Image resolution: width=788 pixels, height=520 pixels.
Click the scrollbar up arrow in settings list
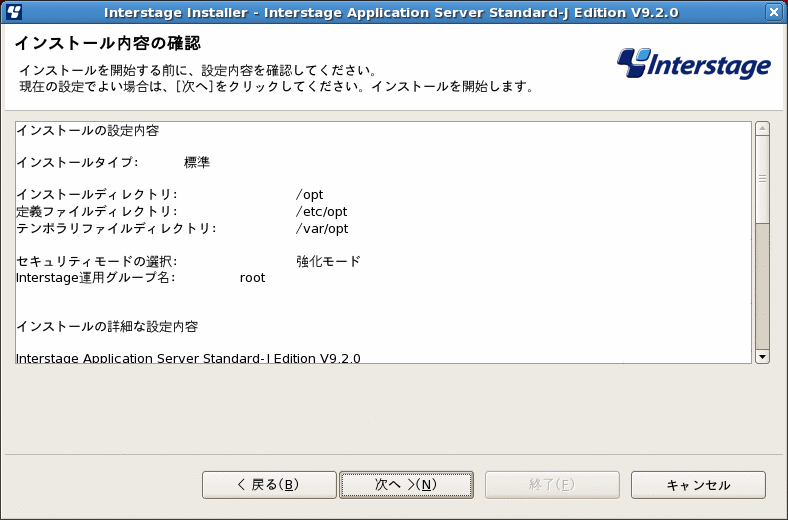coord(762,128)
